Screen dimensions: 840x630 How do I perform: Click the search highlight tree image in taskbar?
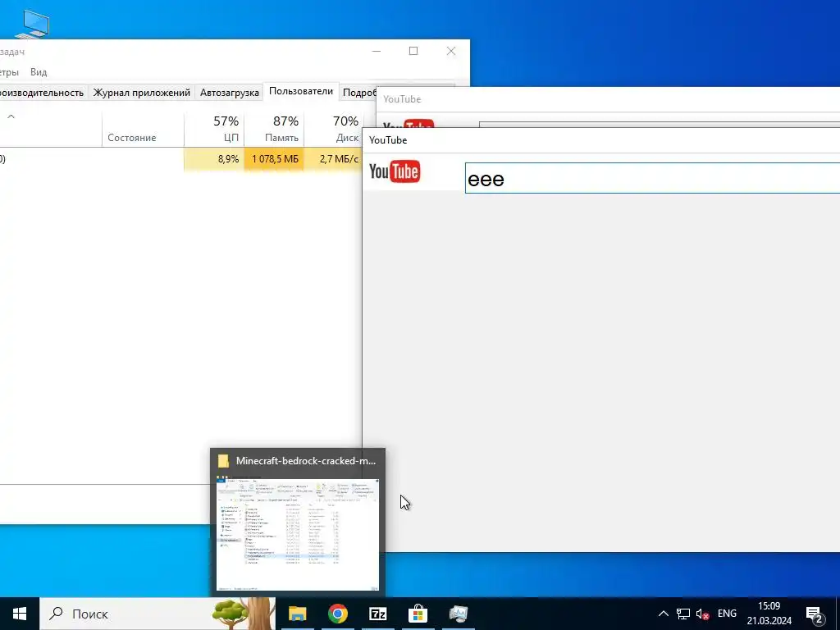click(244, 614)
